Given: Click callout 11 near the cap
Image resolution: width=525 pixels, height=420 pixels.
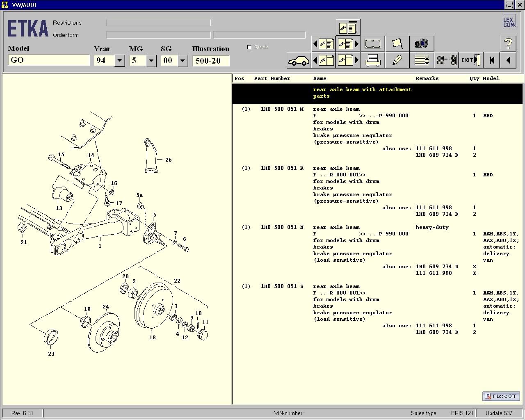Looking at the screenshot, I should pyautogui.click(x=205, y=322).
